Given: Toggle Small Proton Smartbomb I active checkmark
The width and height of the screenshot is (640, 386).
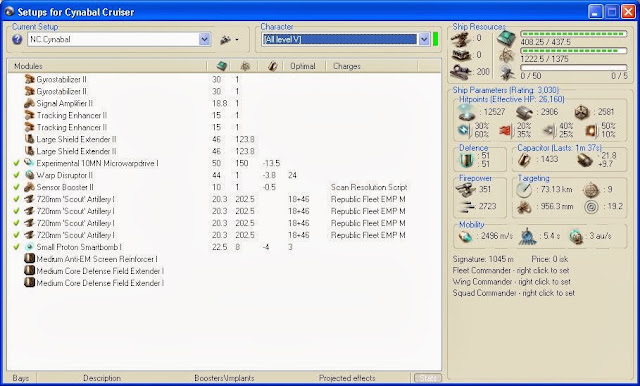Looking at the screenshot, I should [16, 247].
